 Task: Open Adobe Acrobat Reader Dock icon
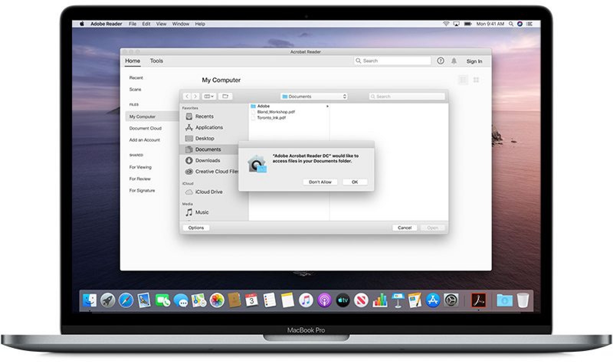[x=479, y=300]
